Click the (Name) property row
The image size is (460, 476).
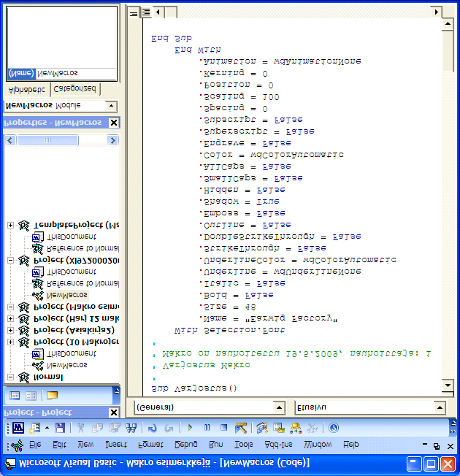[62, 74]
